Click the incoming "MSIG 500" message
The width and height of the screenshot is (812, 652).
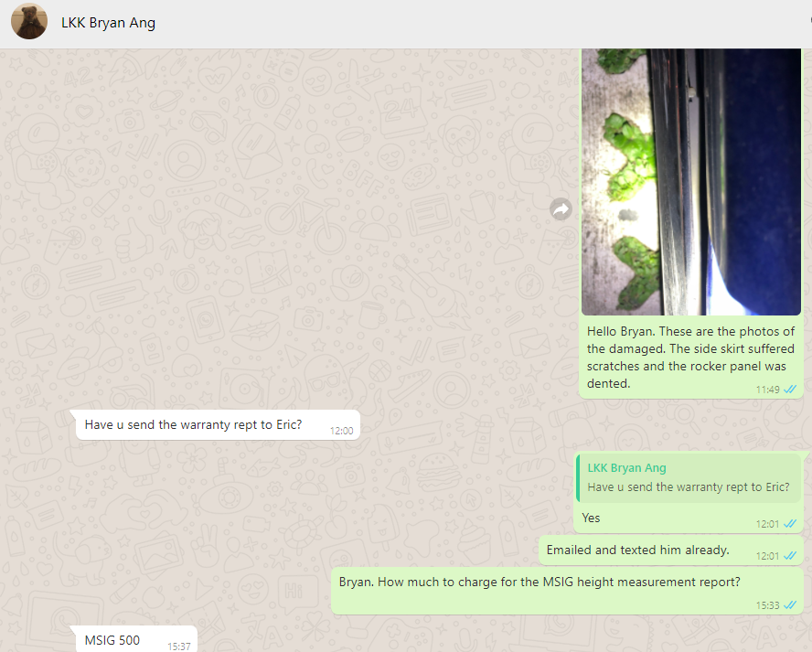(112, 640)
